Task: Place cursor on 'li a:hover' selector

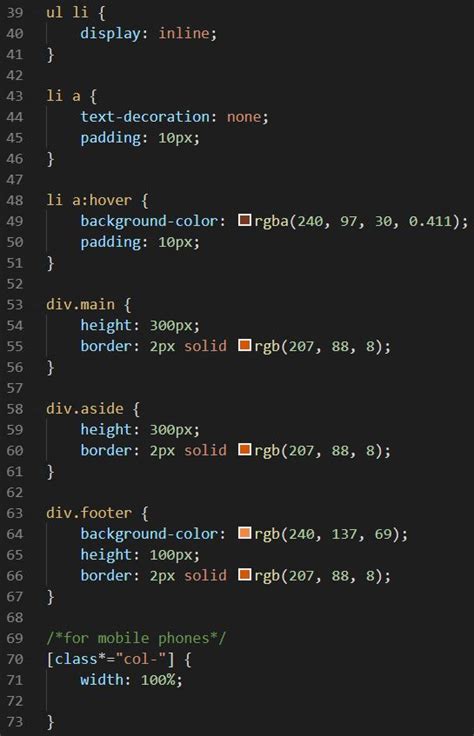Action: [89, 200]
